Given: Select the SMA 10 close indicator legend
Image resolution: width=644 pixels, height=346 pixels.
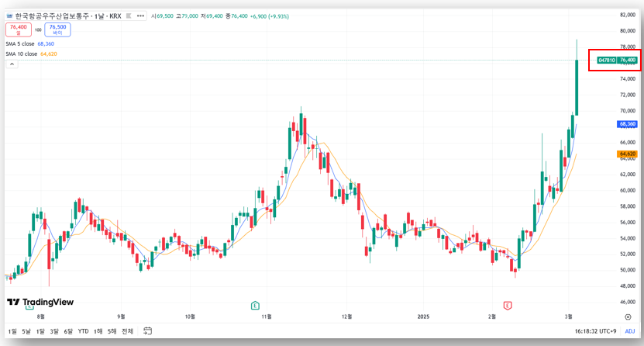Looking at the screenshot, I should (31, 54).
